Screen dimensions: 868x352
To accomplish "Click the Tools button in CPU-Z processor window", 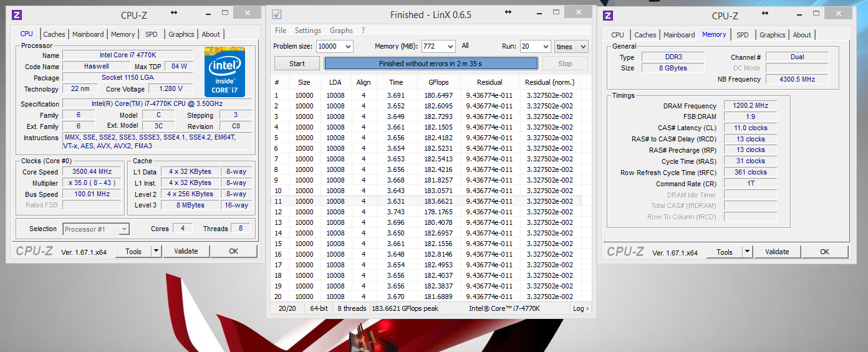I will tap(133, 251).
